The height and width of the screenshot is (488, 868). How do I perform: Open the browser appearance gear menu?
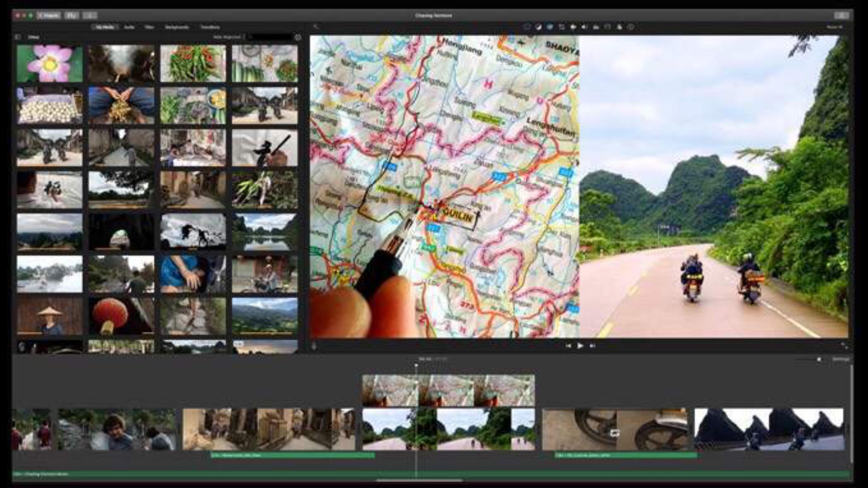(x=298, y=37)
